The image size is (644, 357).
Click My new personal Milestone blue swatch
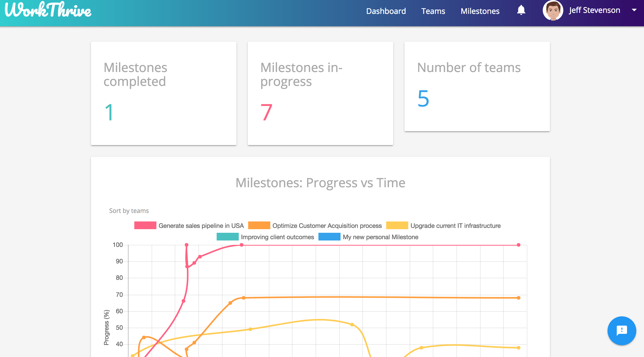(x=329, y=237)
